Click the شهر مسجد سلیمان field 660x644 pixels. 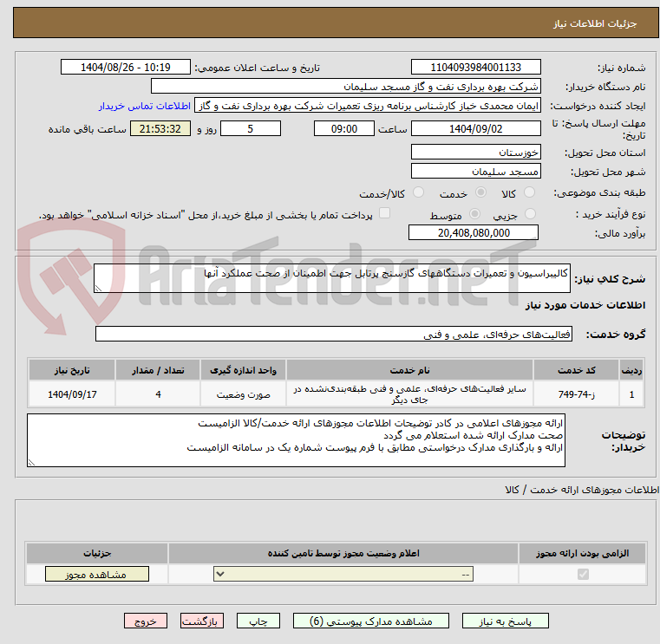coord(475,172)
